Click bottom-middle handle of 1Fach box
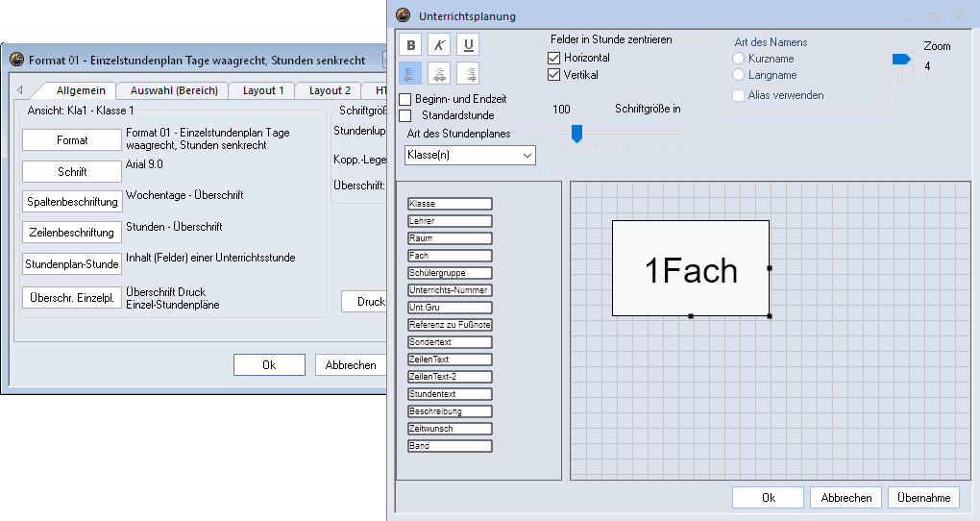 pyautogui.click(x=691, y=316)
